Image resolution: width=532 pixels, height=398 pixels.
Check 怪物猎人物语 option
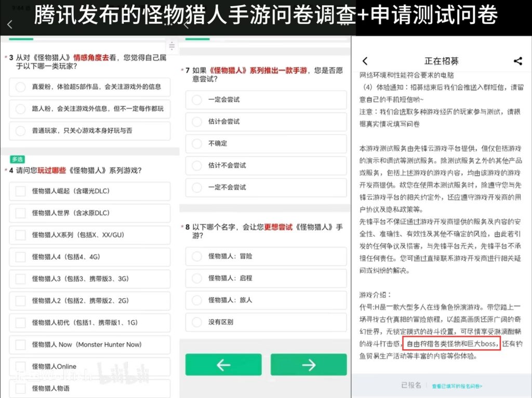point(89,389)
